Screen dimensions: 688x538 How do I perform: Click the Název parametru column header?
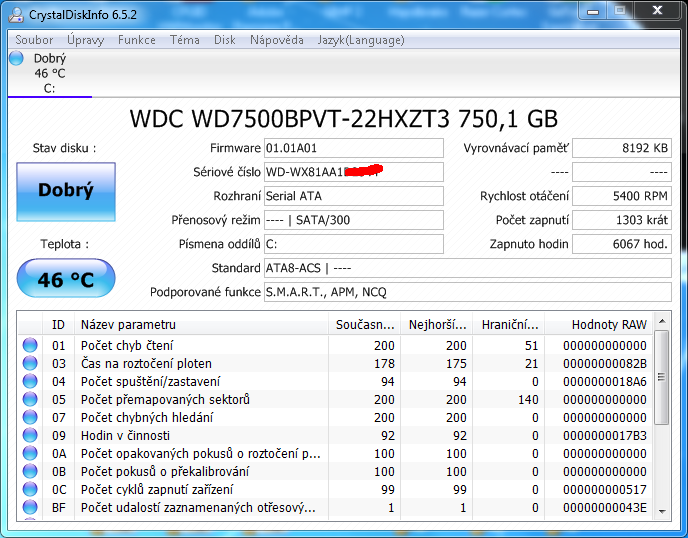201,324
